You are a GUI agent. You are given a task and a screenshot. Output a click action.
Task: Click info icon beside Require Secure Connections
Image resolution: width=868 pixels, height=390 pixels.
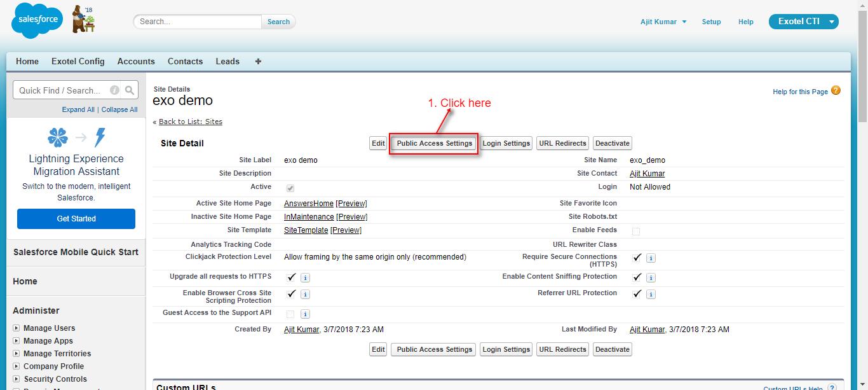click(x=651, y=258)
